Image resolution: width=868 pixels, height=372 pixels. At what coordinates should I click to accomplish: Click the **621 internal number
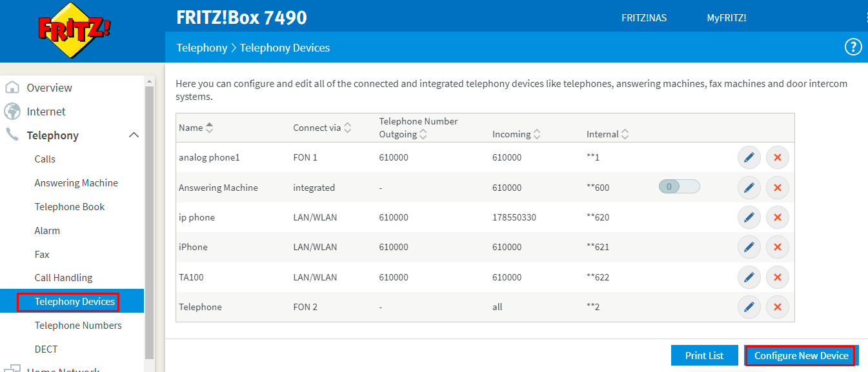(598, 247)
